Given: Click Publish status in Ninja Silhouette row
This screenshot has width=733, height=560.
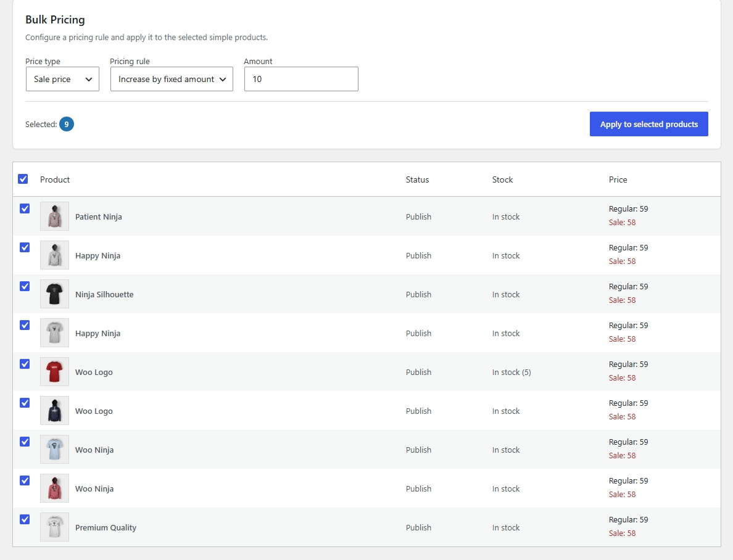Looking at the screenshot, I should [418, 294].
